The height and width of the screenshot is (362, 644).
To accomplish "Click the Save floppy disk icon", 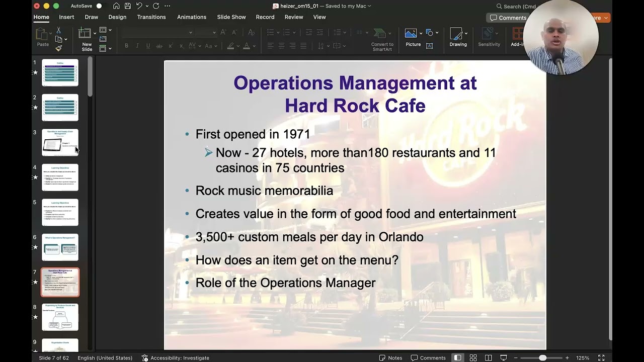I will click(128, 6).
